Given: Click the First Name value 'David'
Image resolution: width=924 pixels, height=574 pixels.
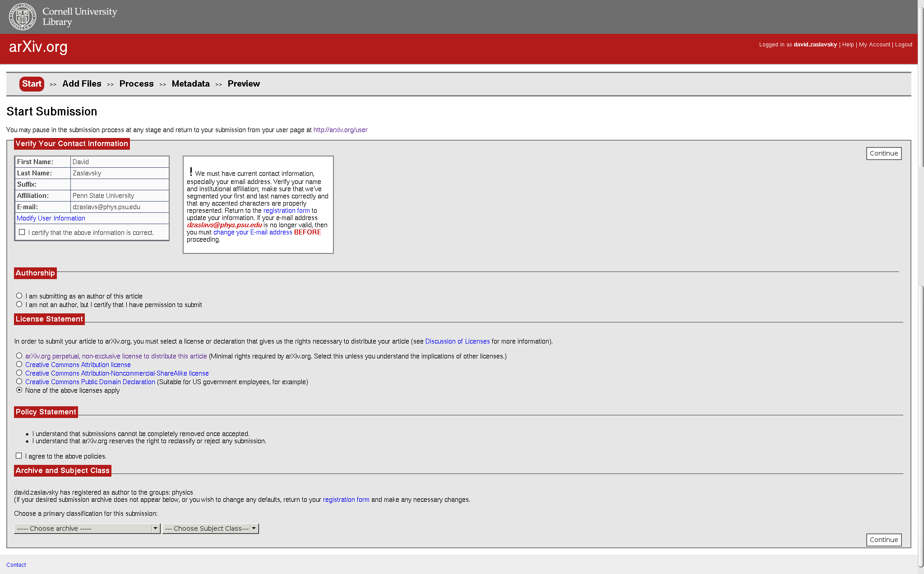Looking at the screenshot, I should tap(81, 162).
